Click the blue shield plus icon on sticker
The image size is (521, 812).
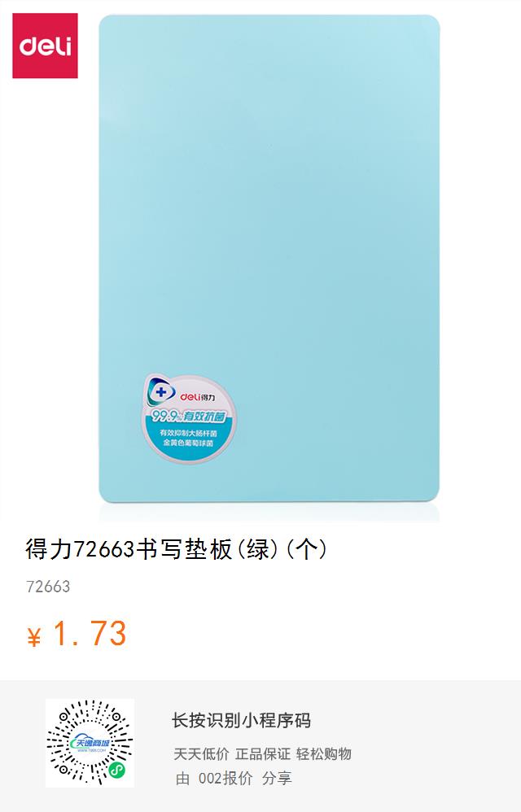(160, 392)
